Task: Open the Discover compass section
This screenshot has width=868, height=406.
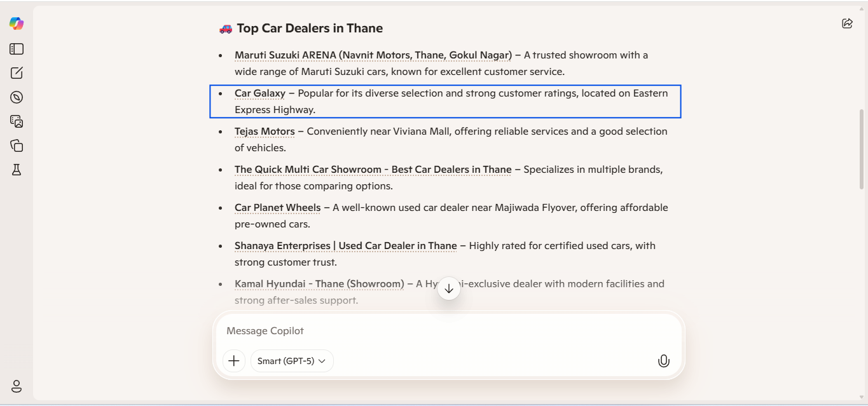Action: pyautogui.click(x=16, y=97)
